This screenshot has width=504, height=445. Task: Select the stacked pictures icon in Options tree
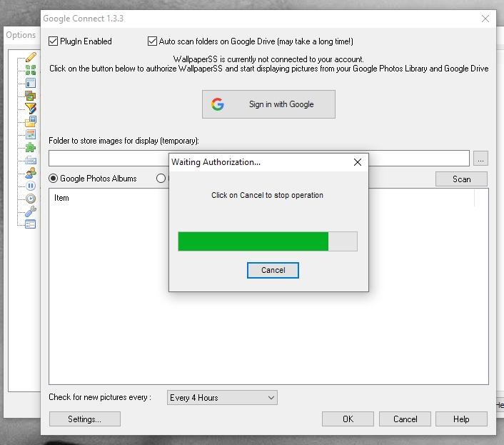[x=31, y=96]
